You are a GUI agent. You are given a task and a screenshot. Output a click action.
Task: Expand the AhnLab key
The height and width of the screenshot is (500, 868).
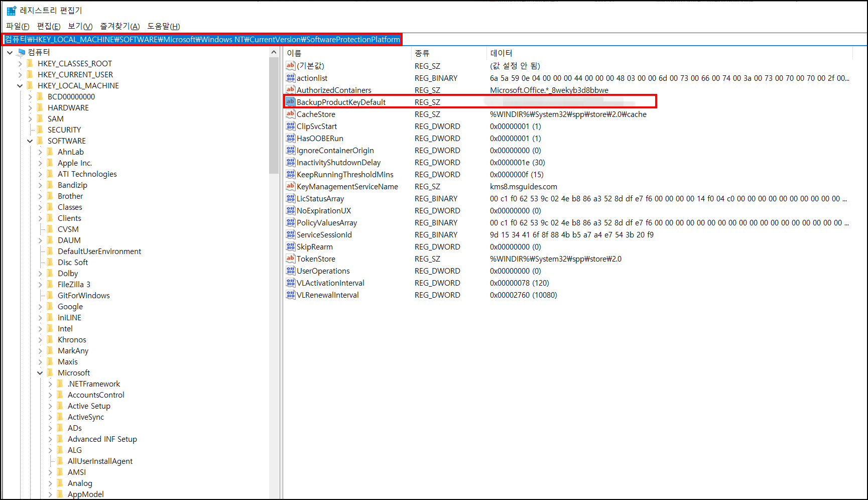click(40, 152)
